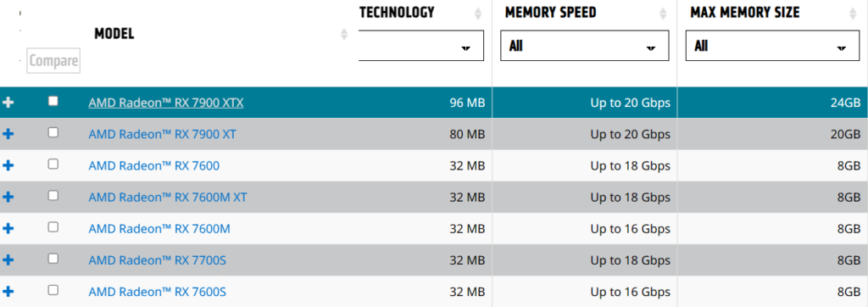
Task: Sort by Technology column arrows icon
Action: pyautogui.click(x=478, y=14)
